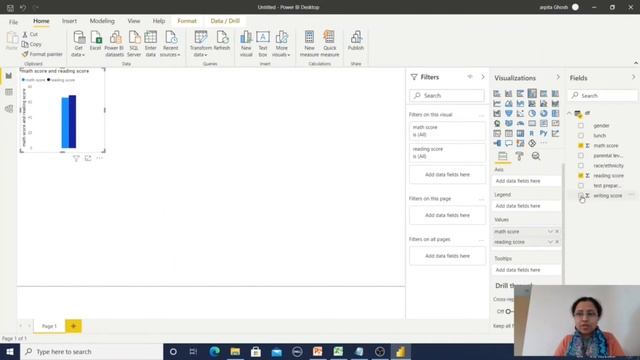
Task: Toggle the Cross-report drill through switch
Action: coord(509,311)
